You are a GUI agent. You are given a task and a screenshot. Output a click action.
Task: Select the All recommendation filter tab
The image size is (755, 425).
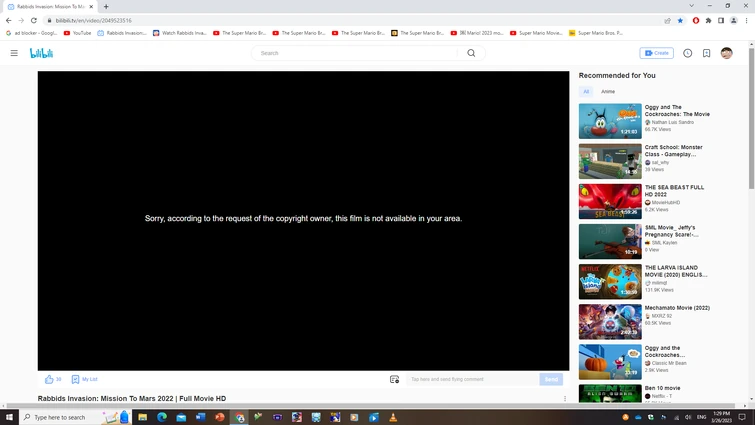point(586,91)
